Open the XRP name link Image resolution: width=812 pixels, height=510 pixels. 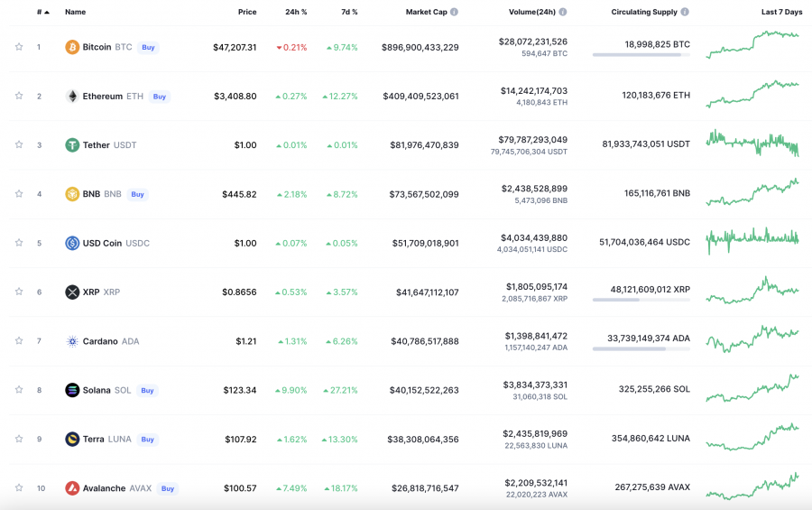click(91, 292)
